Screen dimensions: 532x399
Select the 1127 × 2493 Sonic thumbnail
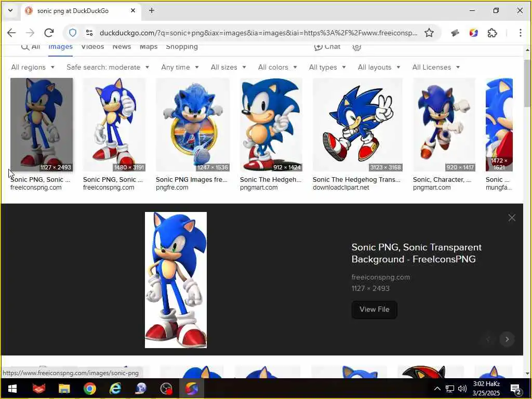tap(42, 125)
